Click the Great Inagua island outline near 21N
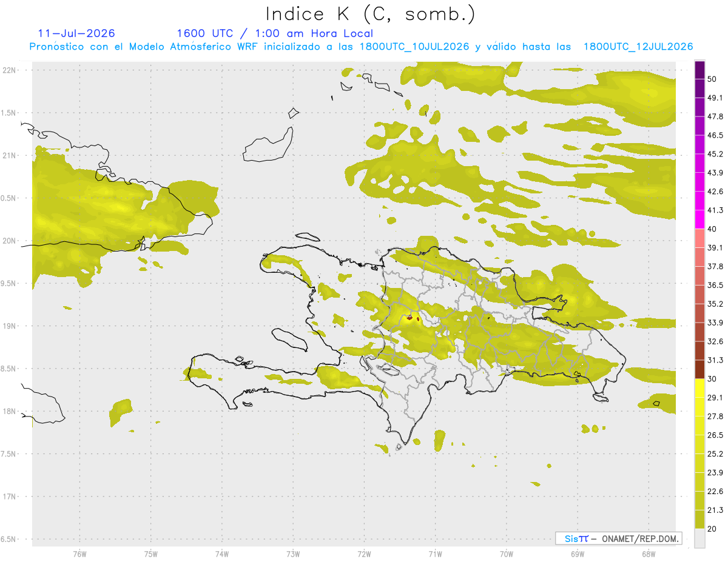 (268, 144)
